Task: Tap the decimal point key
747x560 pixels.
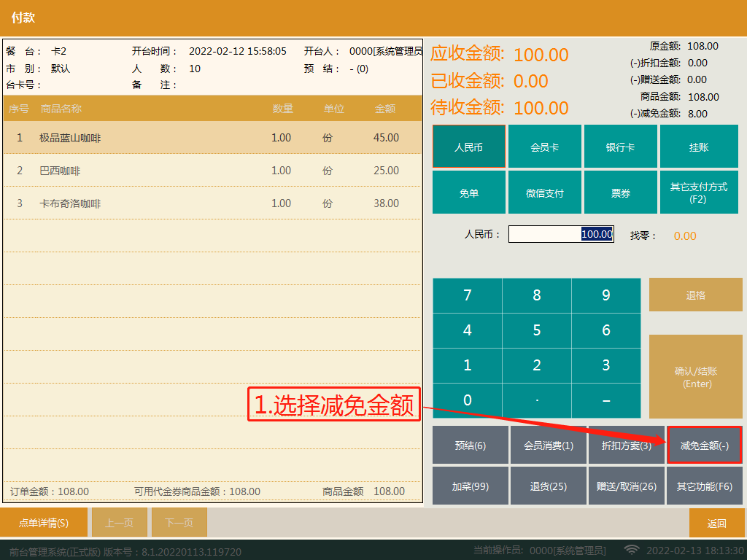Action: tap(537, 400)
